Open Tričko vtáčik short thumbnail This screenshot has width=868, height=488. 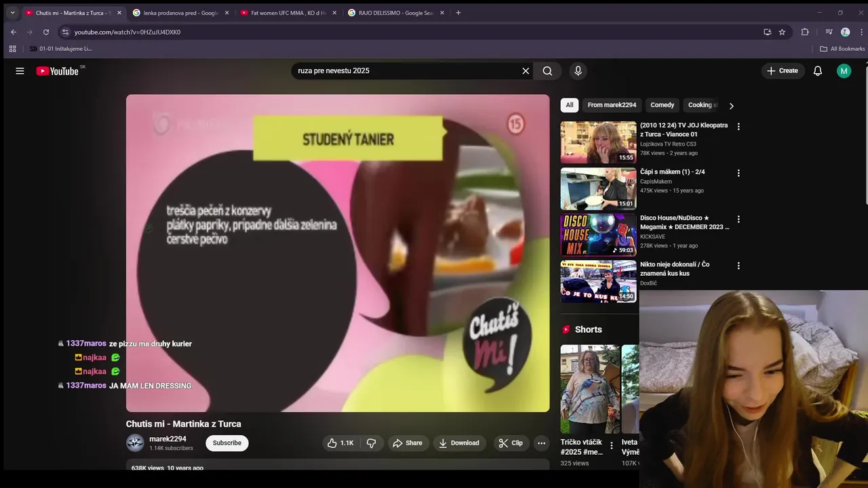coord(590,389)
